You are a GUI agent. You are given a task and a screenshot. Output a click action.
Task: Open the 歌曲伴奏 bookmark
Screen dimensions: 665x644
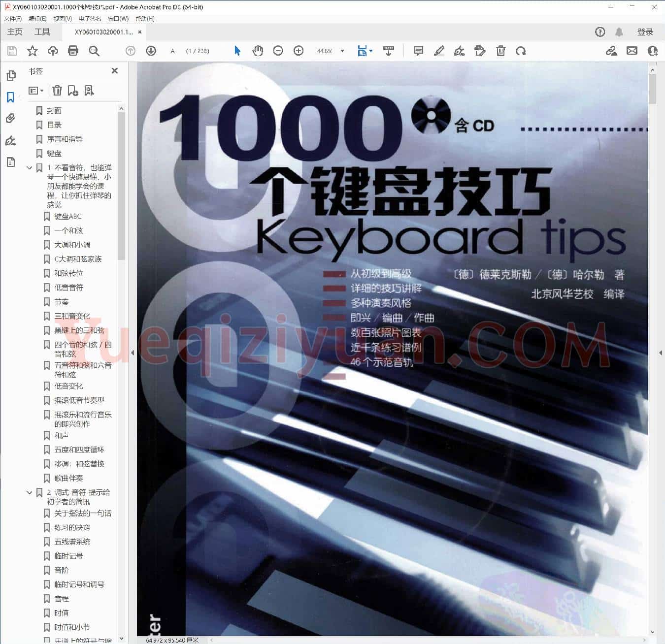[68, 478]
